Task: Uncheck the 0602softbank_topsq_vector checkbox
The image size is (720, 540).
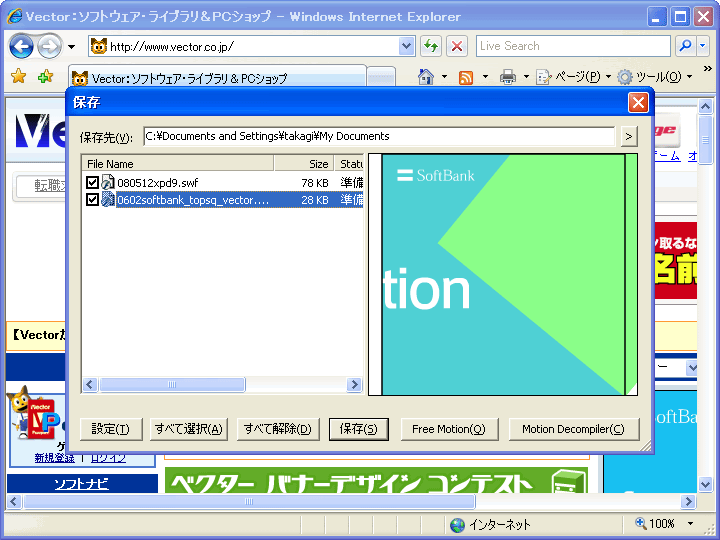Action: pyautogui.click(x=92, y=200)
